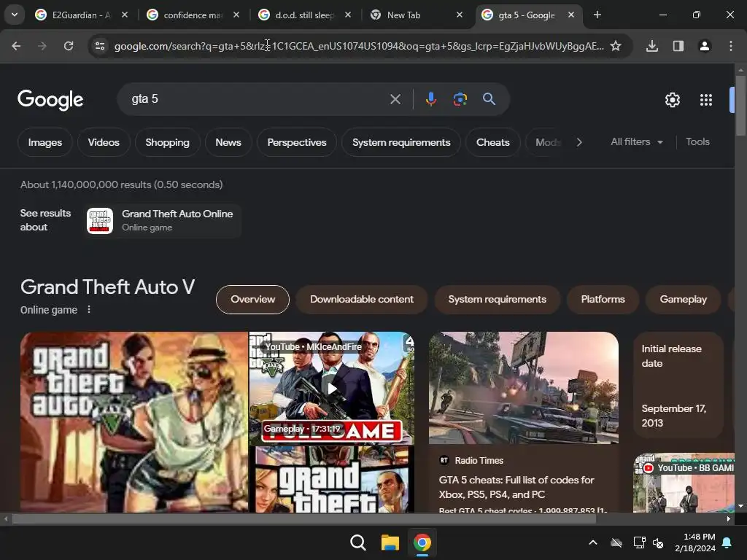This screenshot has height=560, width=747.
Task: Open the Google apps grid
Action: pos(706,99)
